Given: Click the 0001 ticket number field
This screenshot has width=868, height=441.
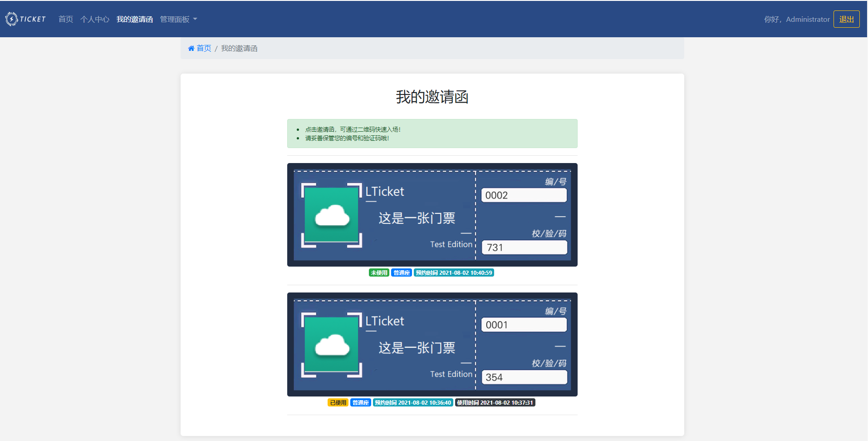Looking at the screenshot, I should pos(524,325).
